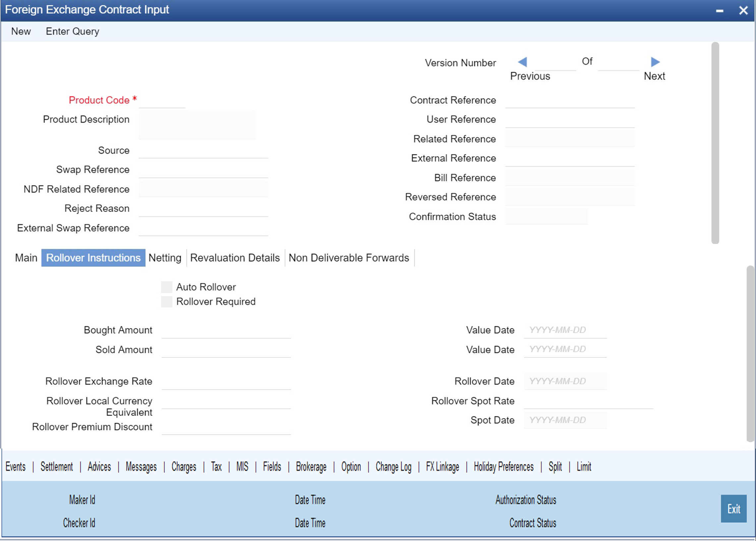
Task: Click the Previous version arrow icon
Action: pyautogui.click(x=522, y=62)
